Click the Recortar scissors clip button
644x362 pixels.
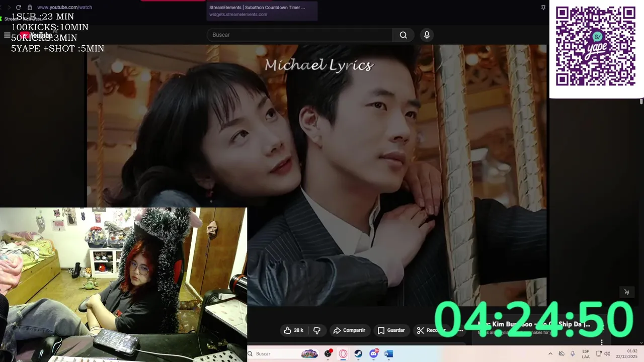(431, 330)
